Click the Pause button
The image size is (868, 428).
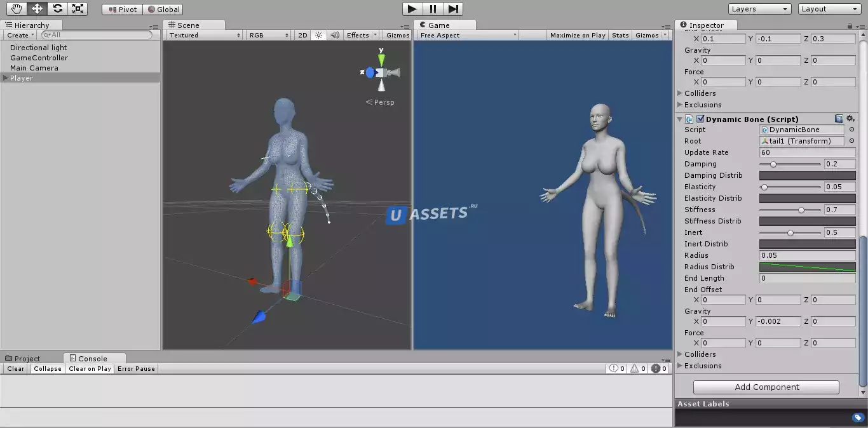click(x=433, y=9)
